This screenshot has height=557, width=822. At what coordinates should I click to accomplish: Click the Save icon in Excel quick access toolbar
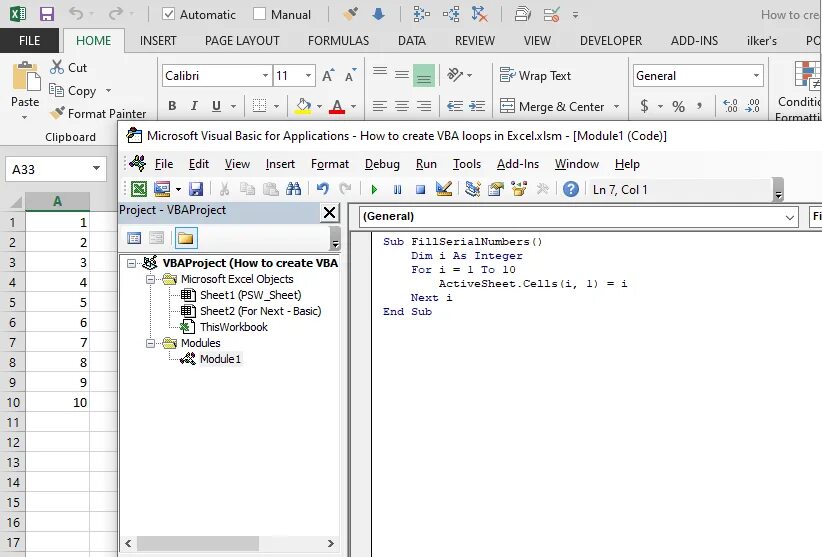pyautogui.click(x=47, y=14)
